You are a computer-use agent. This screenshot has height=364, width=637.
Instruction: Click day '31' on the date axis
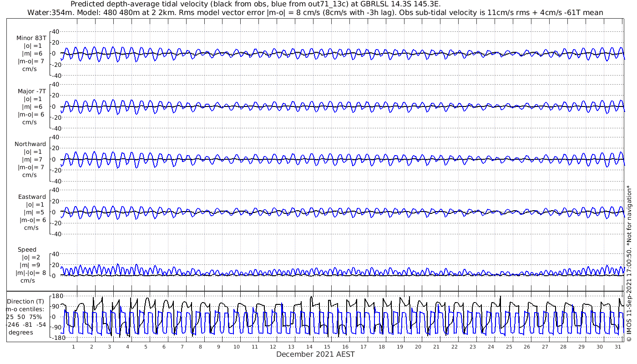(x=617, y=347)
